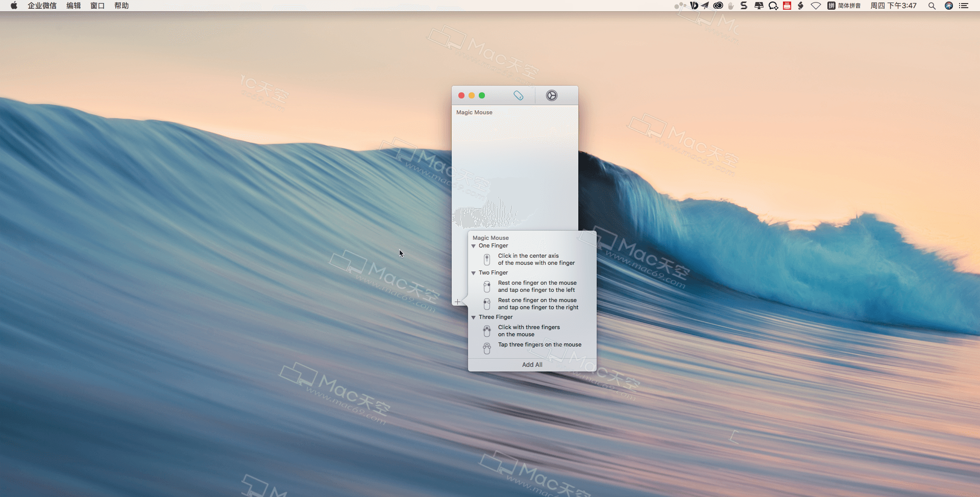Open the 帮助 menu
This screenshot has height=497, width=980.
121,6
